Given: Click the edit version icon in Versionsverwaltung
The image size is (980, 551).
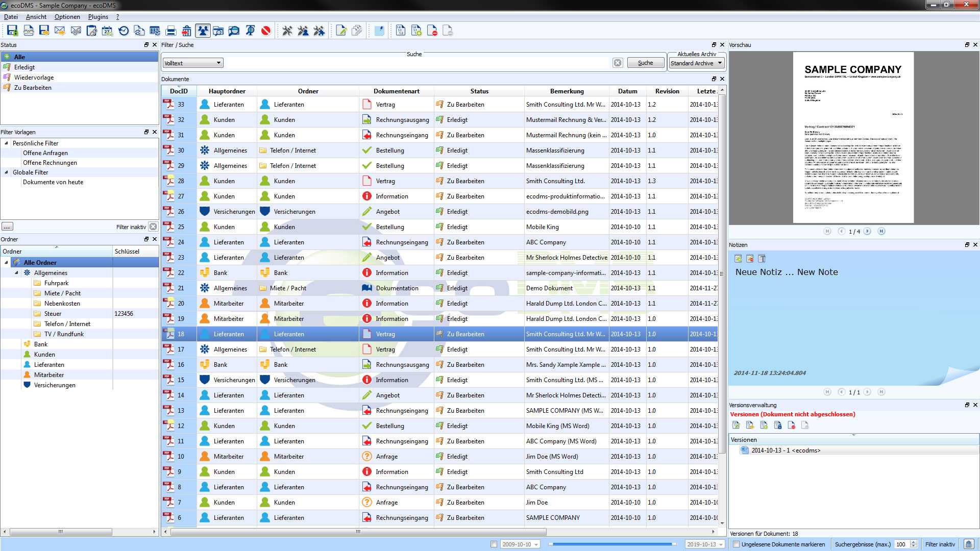Looking at the screenshot, I should coord(737,425).
